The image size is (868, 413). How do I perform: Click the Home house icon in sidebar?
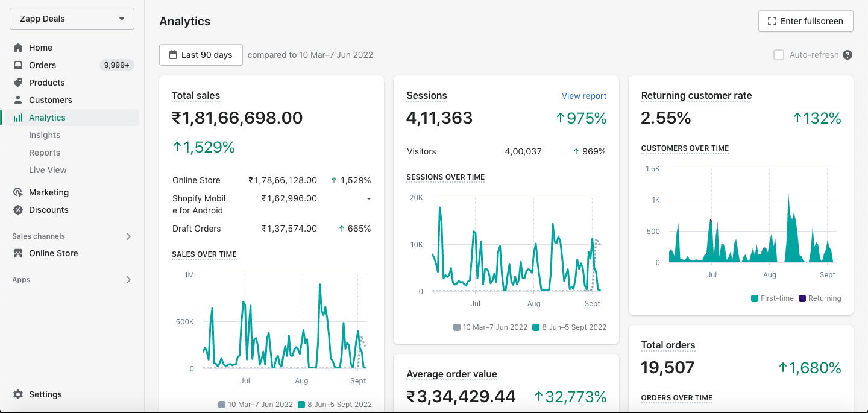(18, 48)
